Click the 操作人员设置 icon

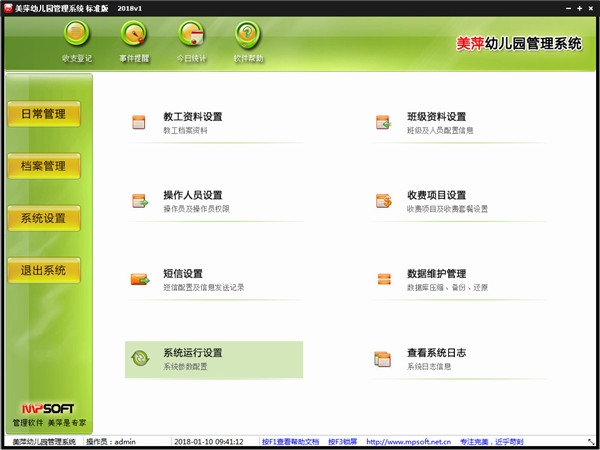click(x=139, y=201)
